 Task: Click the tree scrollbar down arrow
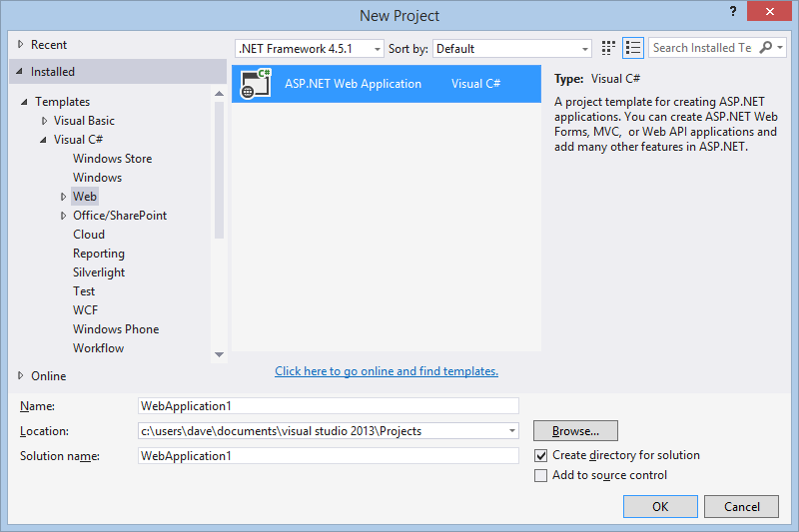coord(219,355)
